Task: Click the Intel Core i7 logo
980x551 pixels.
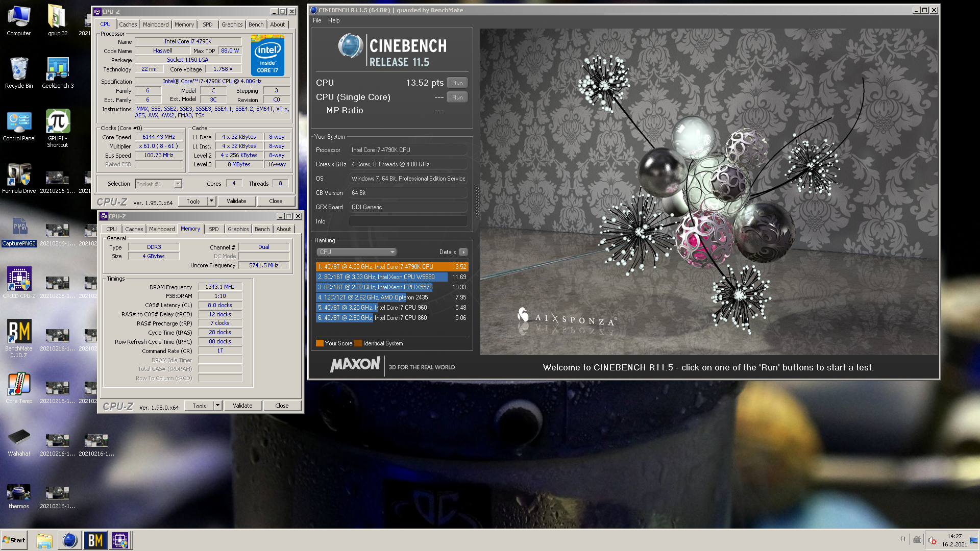Action: click(x=267, y=56)
